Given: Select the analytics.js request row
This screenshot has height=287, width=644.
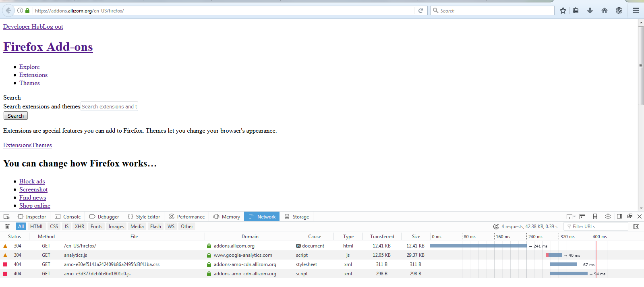Looking at the screenshot, I should (x=322, y=255).
